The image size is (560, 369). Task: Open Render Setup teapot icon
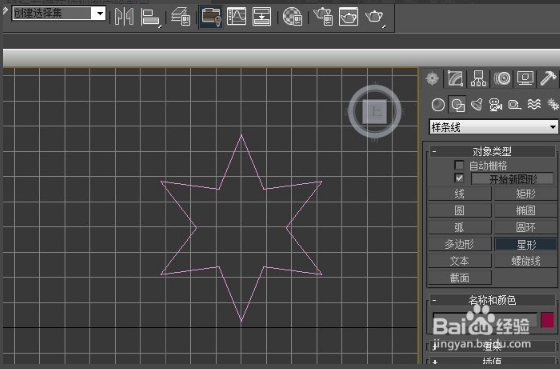pos(323,16)
